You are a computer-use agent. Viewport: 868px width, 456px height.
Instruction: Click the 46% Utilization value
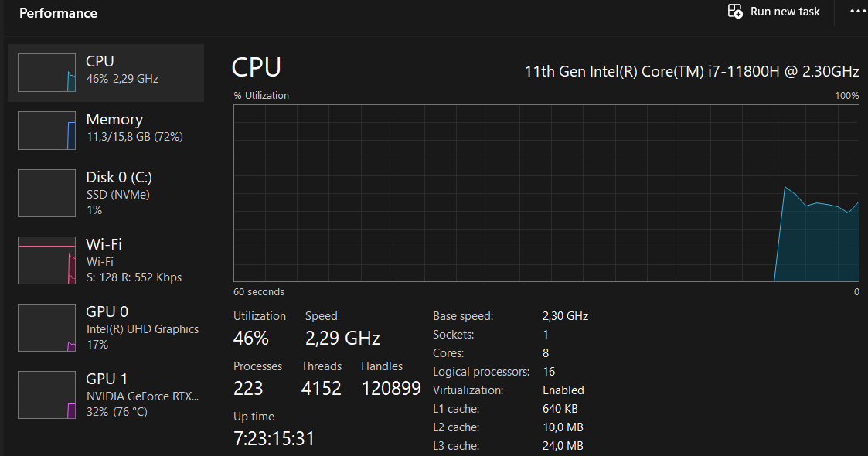click(x=251, y=339)
